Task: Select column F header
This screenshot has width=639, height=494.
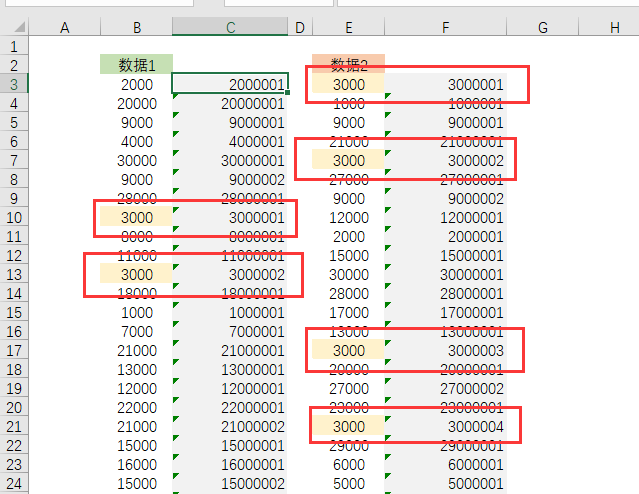Action: click(x=445, y=28)
